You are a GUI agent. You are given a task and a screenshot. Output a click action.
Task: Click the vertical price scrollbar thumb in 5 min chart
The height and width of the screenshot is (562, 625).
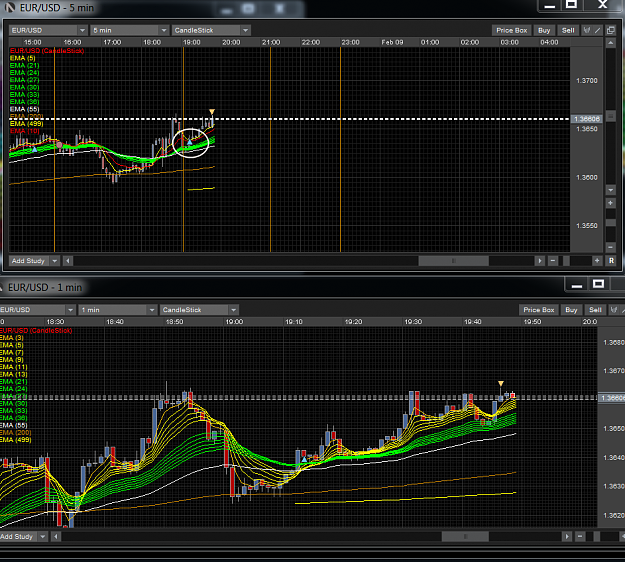(610, 116)
